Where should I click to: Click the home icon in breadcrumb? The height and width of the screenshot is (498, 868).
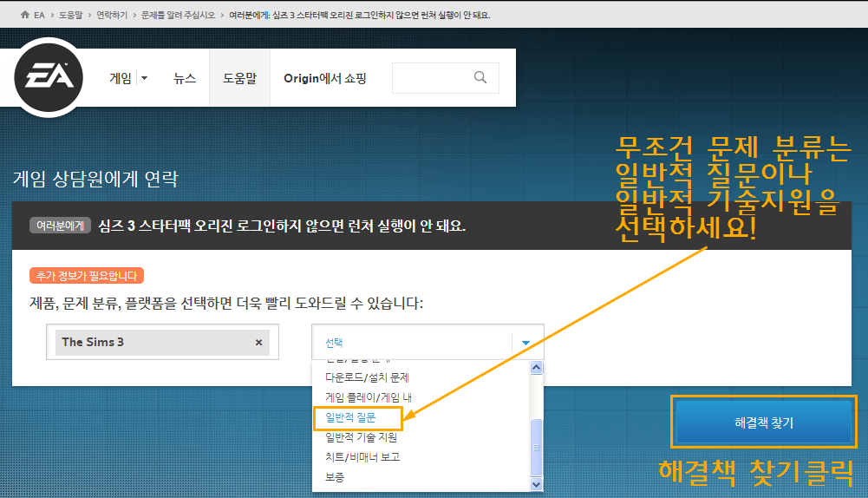(25, 15)
